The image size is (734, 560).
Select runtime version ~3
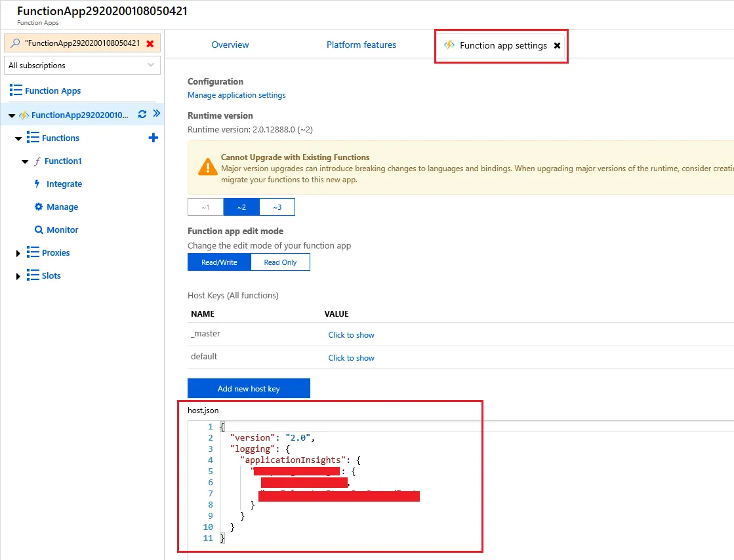pyautogui.click(x=277, y=207)
